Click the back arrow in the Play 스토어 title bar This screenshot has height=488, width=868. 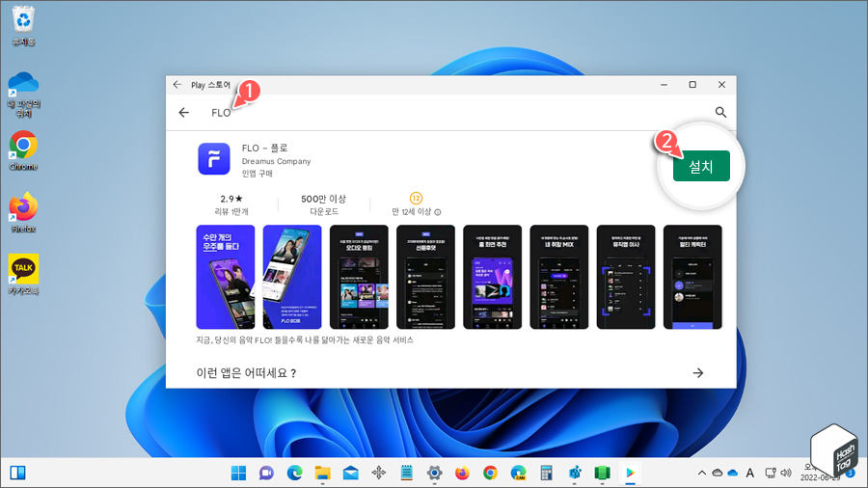click(x=177, y=85)
